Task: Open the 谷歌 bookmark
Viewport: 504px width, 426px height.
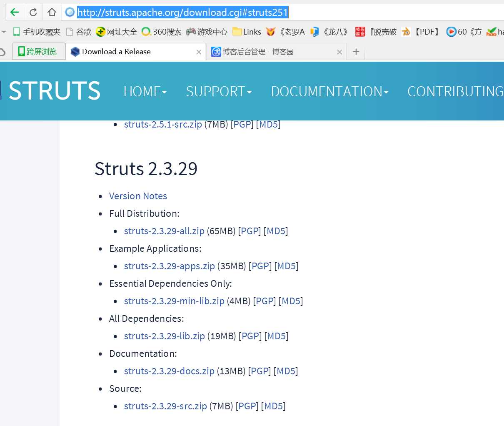Action: pos(79,32)
